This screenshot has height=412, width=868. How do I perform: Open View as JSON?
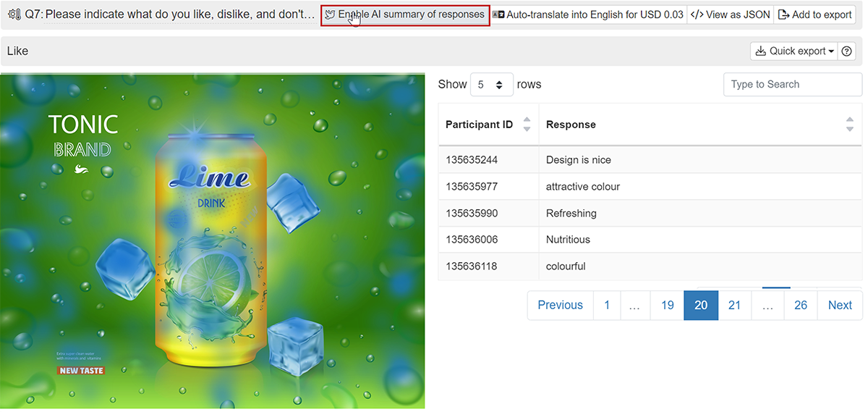click(730, 14)
